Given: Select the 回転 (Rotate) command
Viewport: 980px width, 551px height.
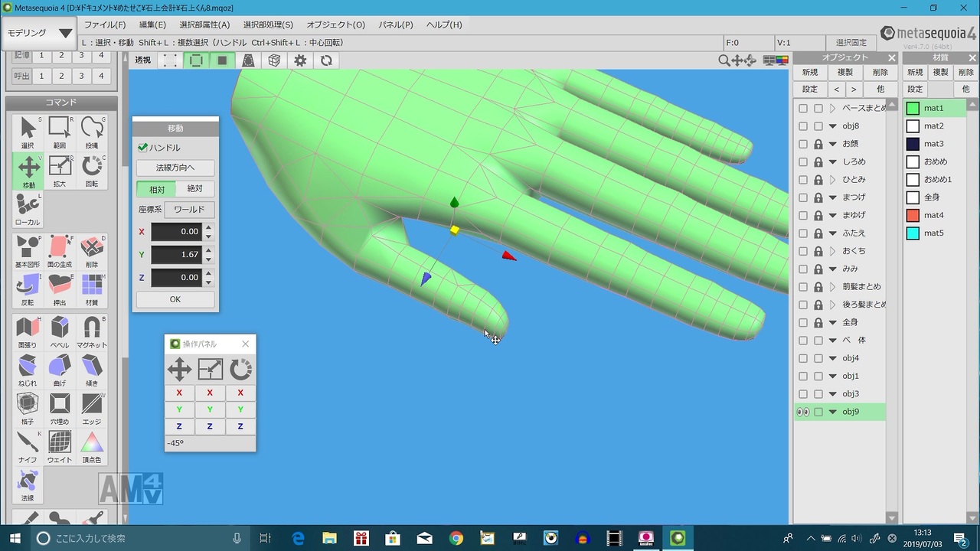Looking at the screenshot, I should (x=92, y=171).
